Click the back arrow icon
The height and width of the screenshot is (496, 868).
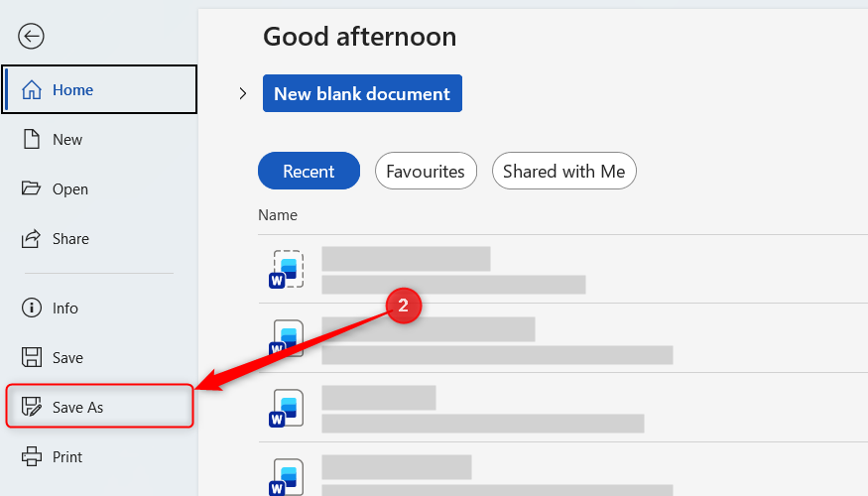point(31,37)
